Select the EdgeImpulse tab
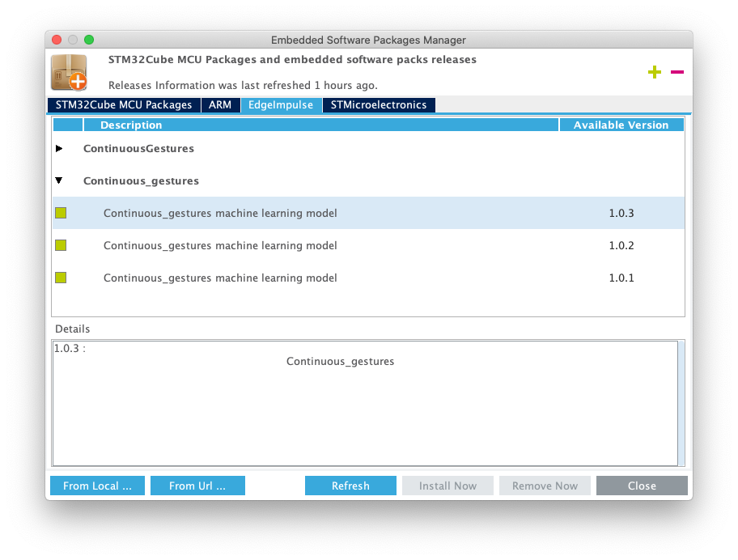 point(281,105)
